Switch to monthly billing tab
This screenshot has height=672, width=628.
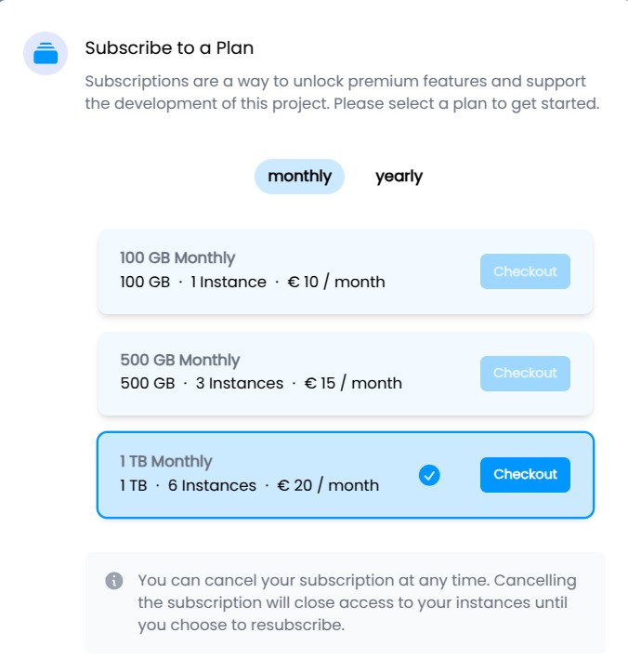[x=299, y=177]
